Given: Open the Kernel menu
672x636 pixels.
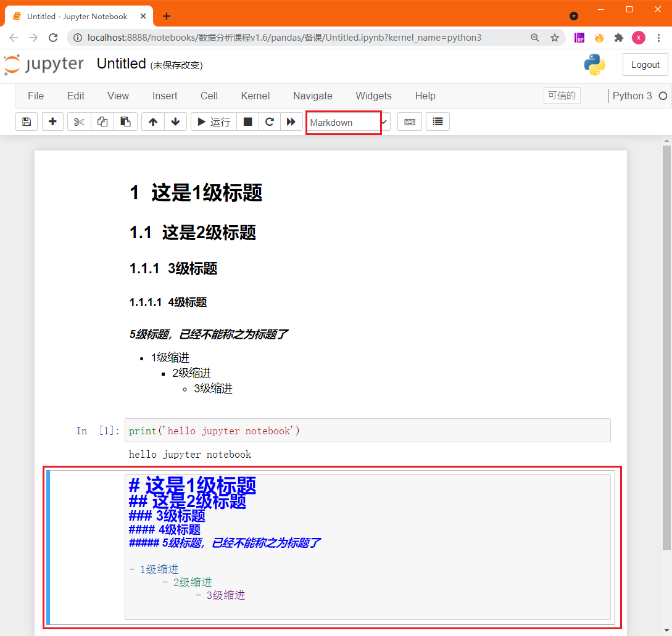Looking at the screenshot, I should (x=255, y=96).
